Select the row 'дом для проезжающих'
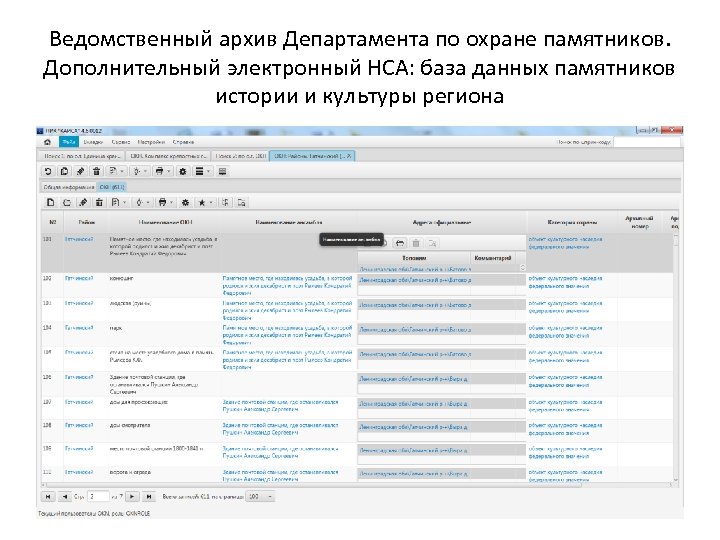This screenshot has width=720, height=540. point(357,408)
